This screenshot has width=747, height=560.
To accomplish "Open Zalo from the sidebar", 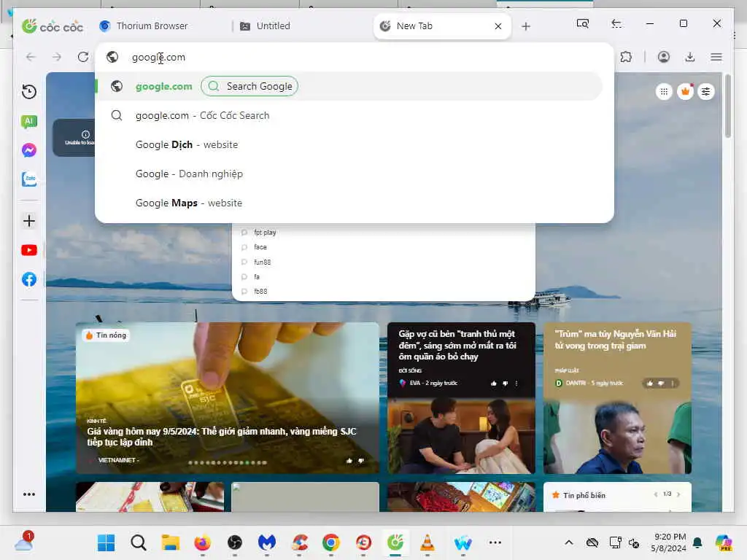I will 29,179.
